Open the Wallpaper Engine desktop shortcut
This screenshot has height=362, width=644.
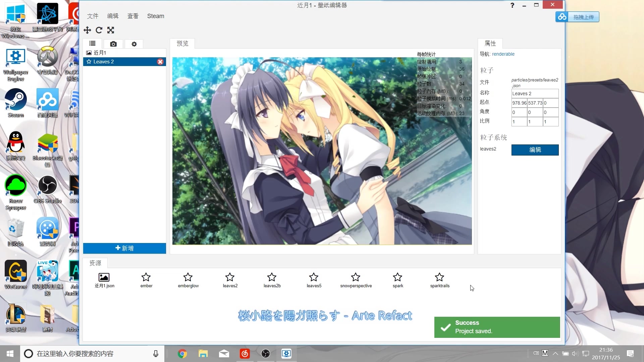(x=16, y=64)
